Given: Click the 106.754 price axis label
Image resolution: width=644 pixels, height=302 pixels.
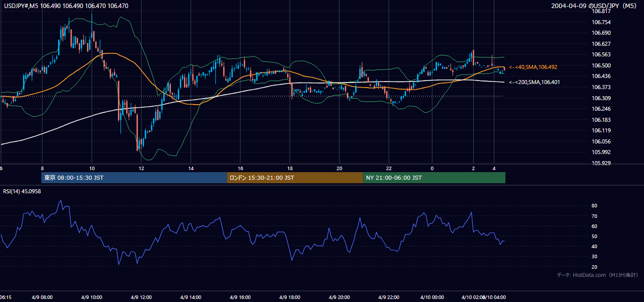Looking at the screenshot, I should coord(601,22).
